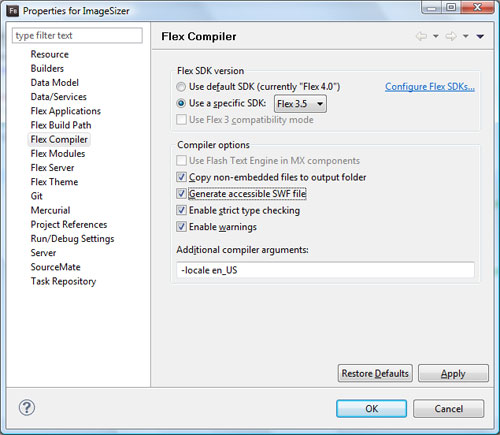
Task: Click the help question mark icon
Action: [27, 407]
